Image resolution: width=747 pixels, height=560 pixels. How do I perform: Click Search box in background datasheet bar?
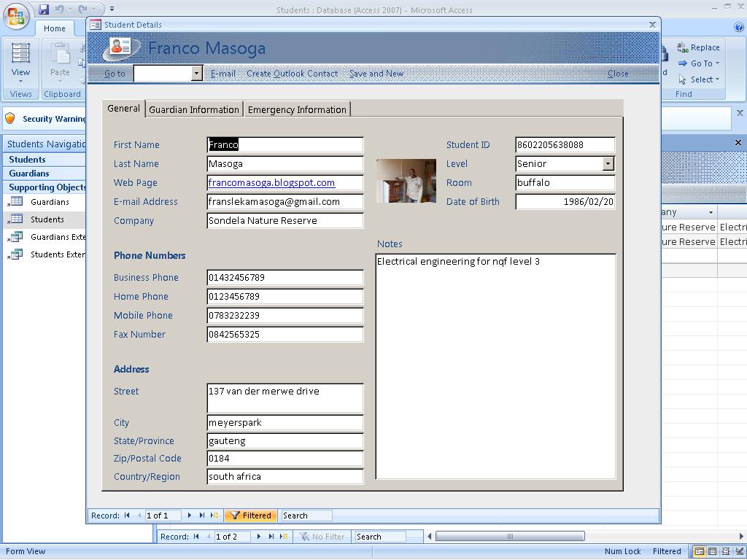click(x=380, y=537)
